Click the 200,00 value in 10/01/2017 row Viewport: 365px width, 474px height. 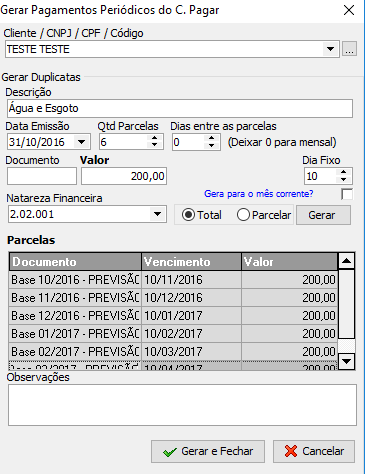[x=289, y=316]
